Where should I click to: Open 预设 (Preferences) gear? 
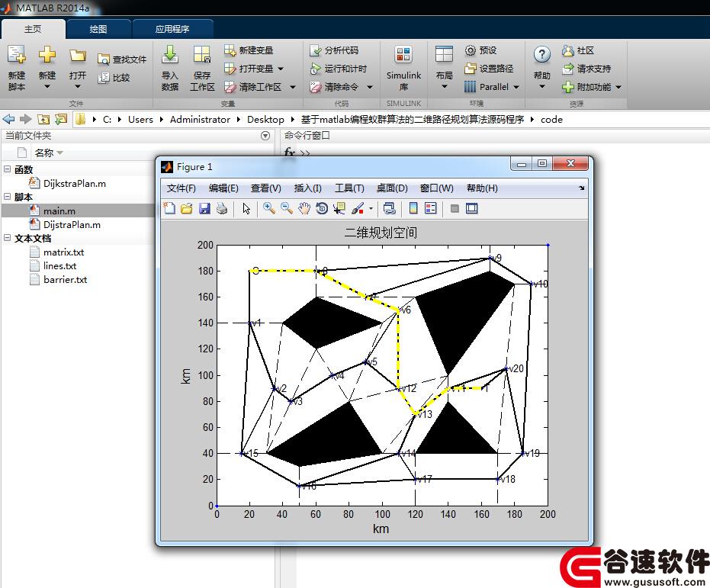click(x=480, y=50)
